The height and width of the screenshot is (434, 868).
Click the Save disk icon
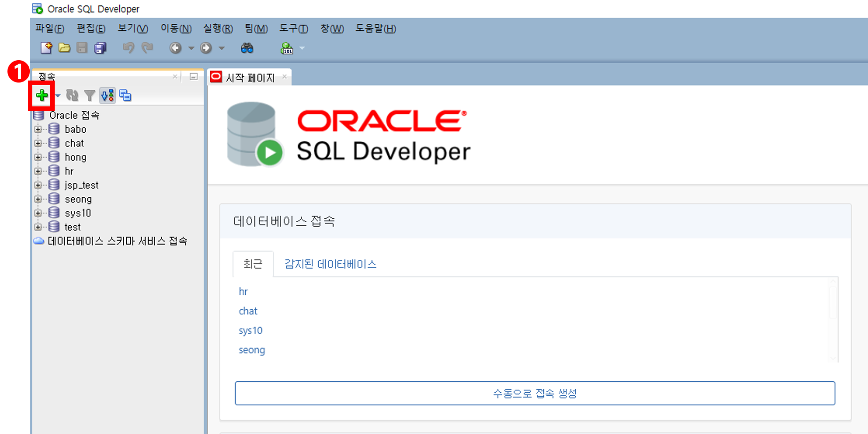pyautogui.click(x=82, y=48)
